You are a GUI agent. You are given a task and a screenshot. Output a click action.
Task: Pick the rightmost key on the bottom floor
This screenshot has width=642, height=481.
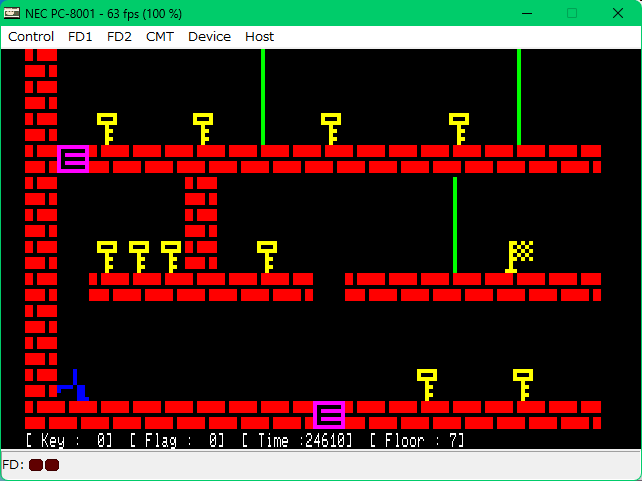pos(523,384)
